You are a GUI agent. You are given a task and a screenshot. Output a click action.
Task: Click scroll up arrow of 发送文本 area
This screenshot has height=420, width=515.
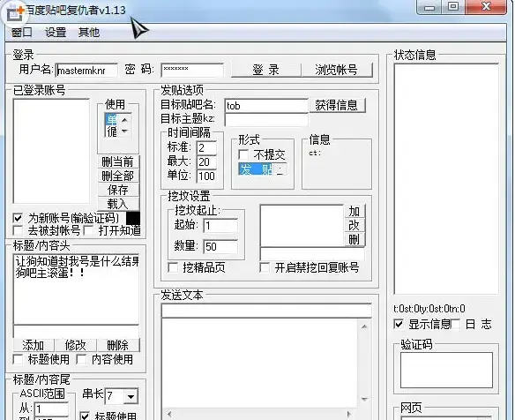(x=364, y=326)
